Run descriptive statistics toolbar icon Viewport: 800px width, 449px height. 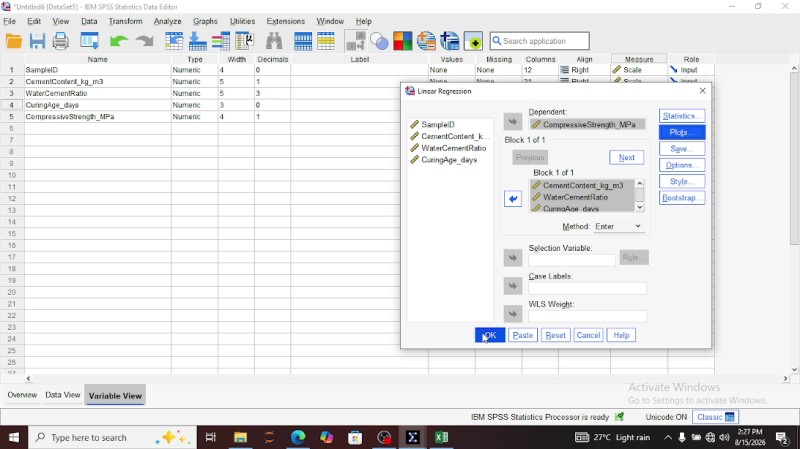pyautogui.click(x=244, y=41)
